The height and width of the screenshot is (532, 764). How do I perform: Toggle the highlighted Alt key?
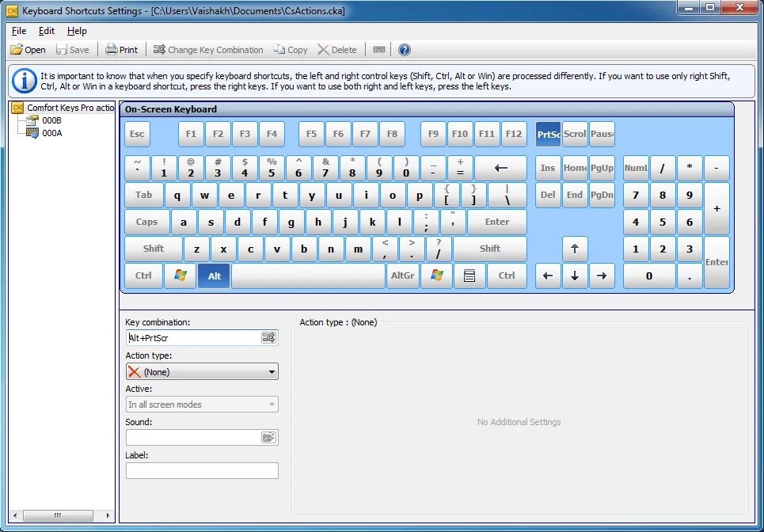tap(214, 275)
